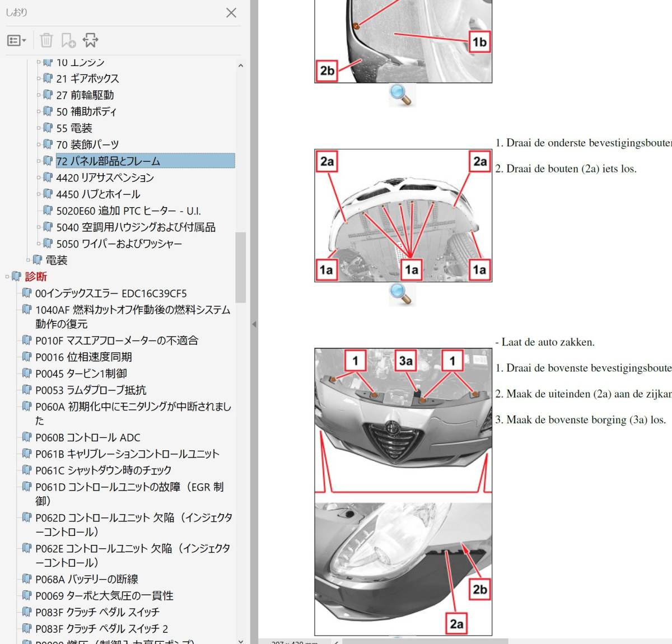Click bookmark icon beside P0016 位相速度同期

(x=26, y=357)
